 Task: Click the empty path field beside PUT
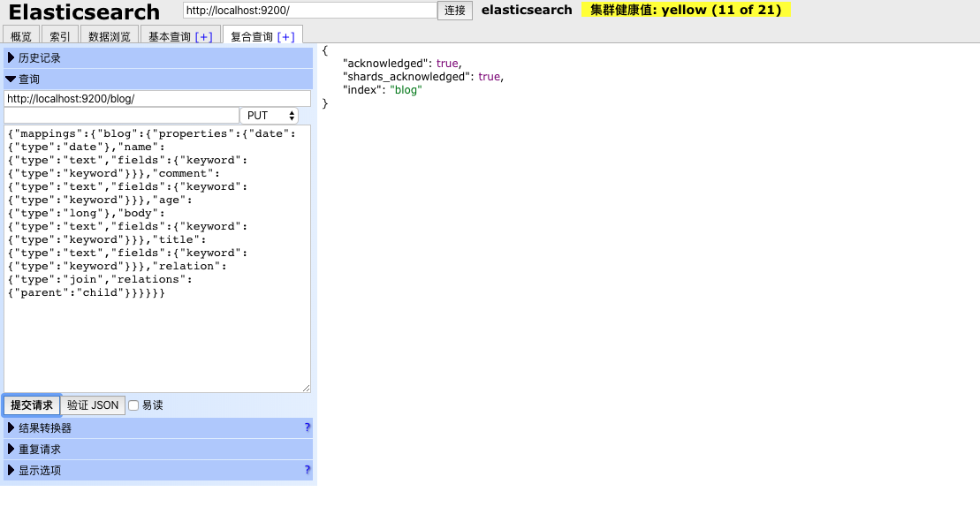click(x=121, y=116)
